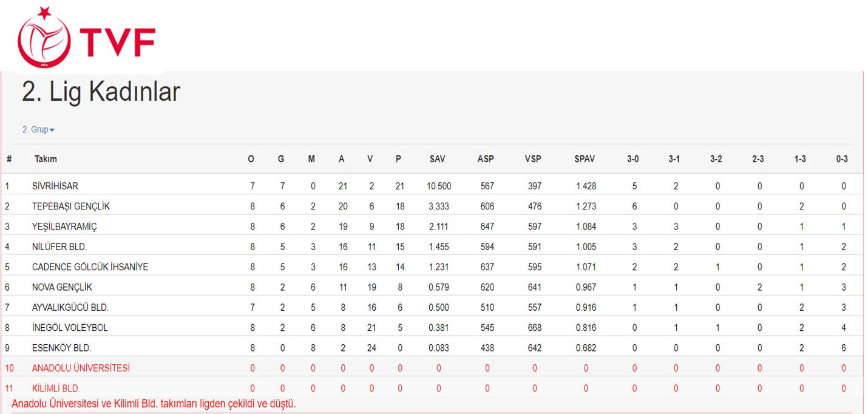Image resolution: width=868 pixels, height=414 pixels.
Task: Click the Takım column header
Action: tap(46, 159)
